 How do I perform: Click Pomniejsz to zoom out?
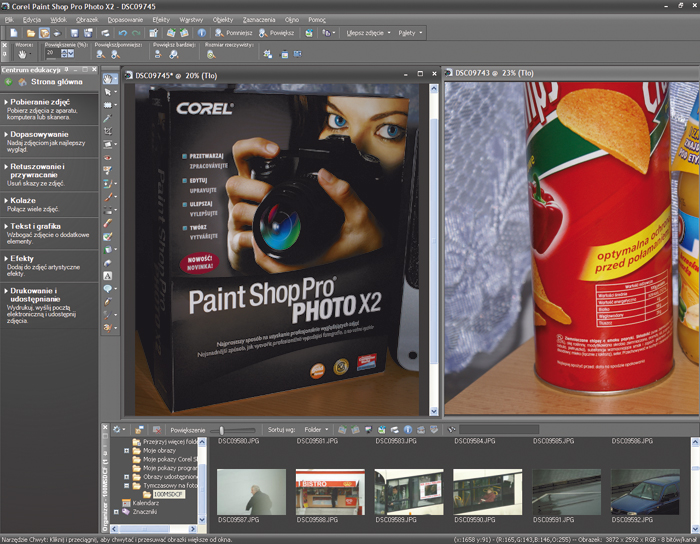tap(235, 33)
